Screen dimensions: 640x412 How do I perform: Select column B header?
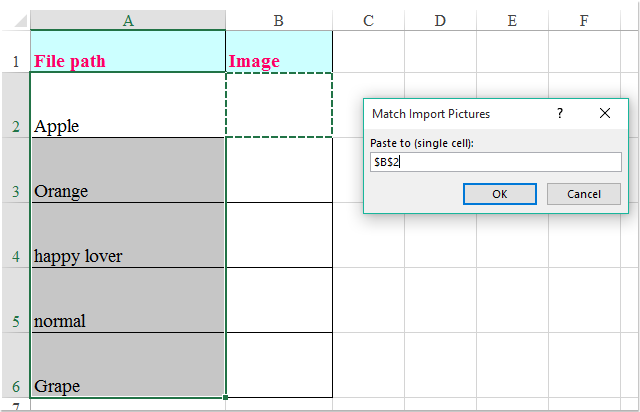point(279,20)
